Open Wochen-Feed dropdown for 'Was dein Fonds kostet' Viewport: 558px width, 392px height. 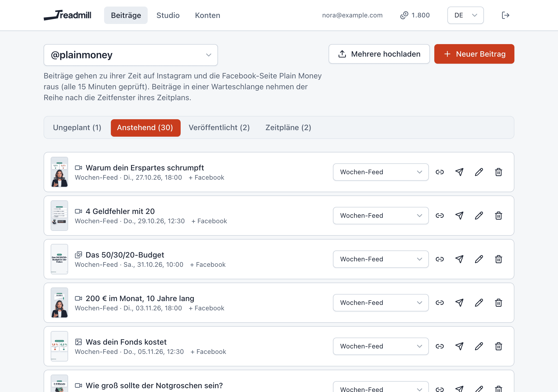pyautogui.click(x=381, y=346)
